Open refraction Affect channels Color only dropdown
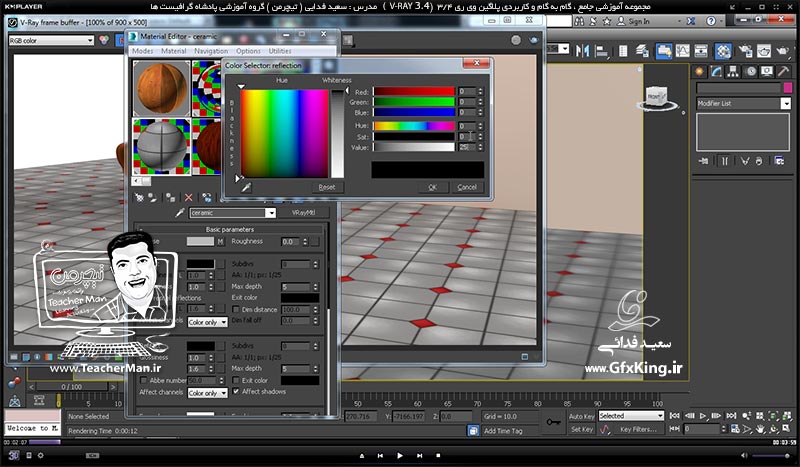Screen dimensions: 800x467 pyautogui.click(x=207, y=393)
